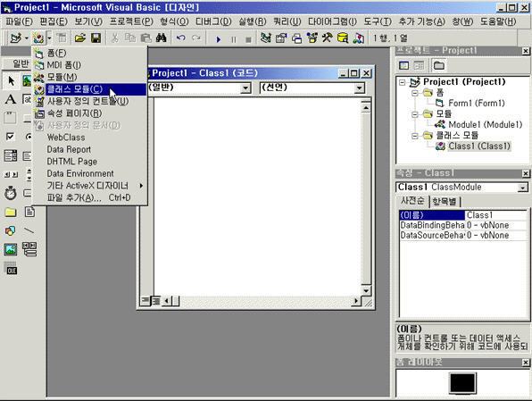The height and width of the screenshot is (401, 532).
Task: Choose 사용자 정의 컨트롤(U) menu entry
Action: [x=89, y=101]
